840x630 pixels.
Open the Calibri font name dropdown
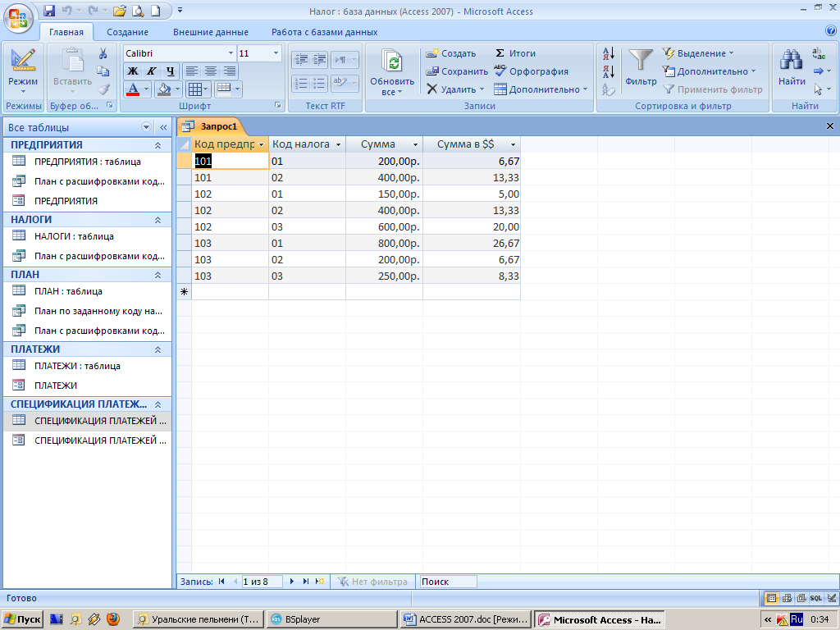click(x=231, y=53)
